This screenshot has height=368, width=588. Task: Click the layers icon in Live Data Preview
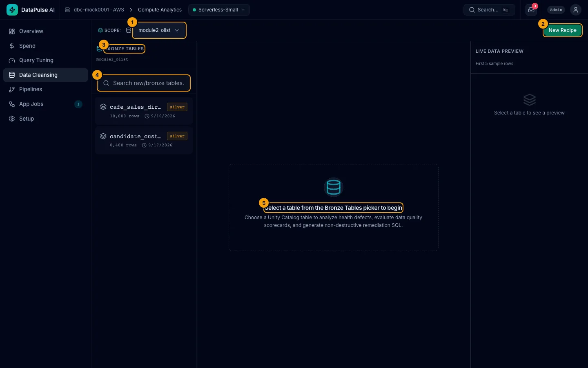(x=529, y=100)
